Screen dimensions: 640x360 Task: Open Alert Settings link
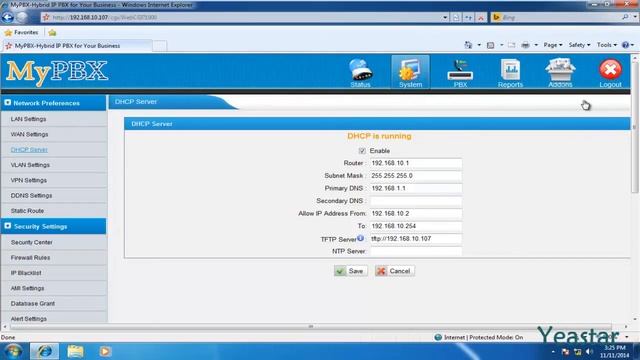point(29,318)
